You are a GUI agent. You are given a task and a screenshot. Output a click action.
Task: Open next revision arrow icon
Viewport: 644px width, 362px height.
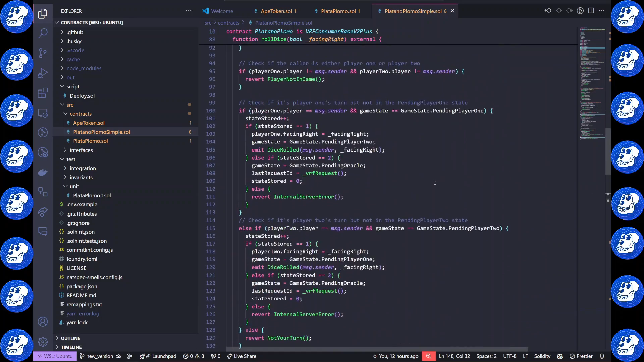pos(570,11)
